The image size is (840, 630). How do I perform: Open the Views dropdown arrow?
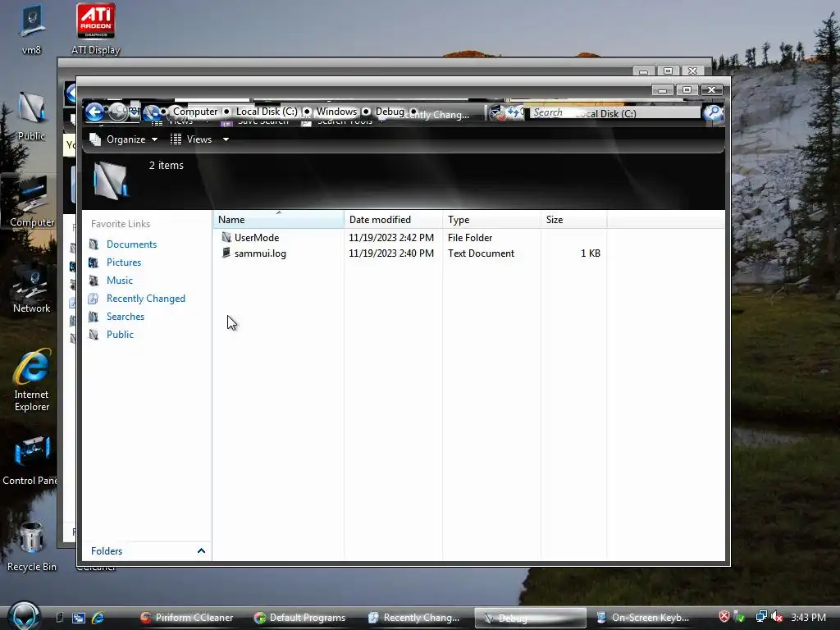click(226, 139)
